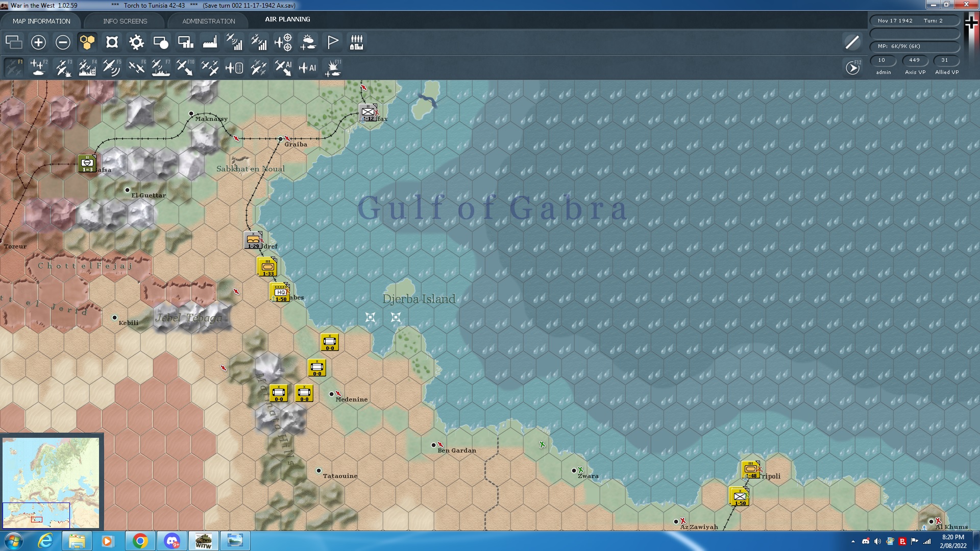Image resolution: width=980 pixels, height=551 pixels.
Task: Click the Allied VP value 31
Action: pos(946,60)
